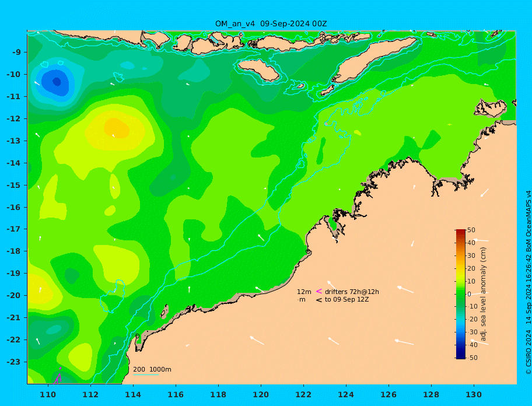The width and height of the screenshot is (532, 406).
Task: Click the colorbar tick label 30 above zero
Action: click(471, 256)
